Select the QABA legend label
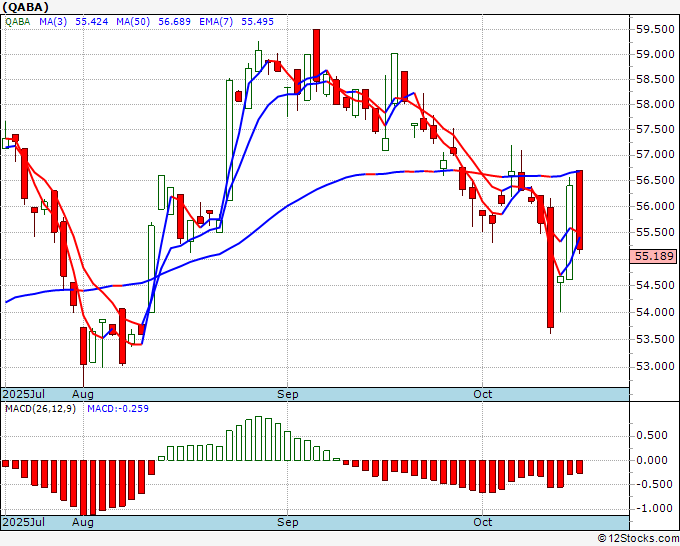 [18, 22]
